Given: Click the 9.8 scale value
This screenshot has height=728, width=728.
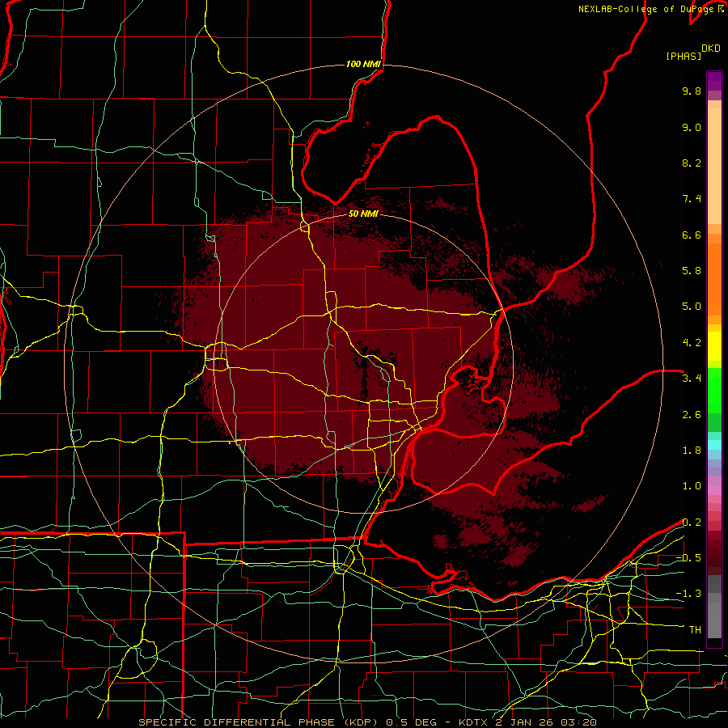Looking at the screenshot, I should click(692, 91).
